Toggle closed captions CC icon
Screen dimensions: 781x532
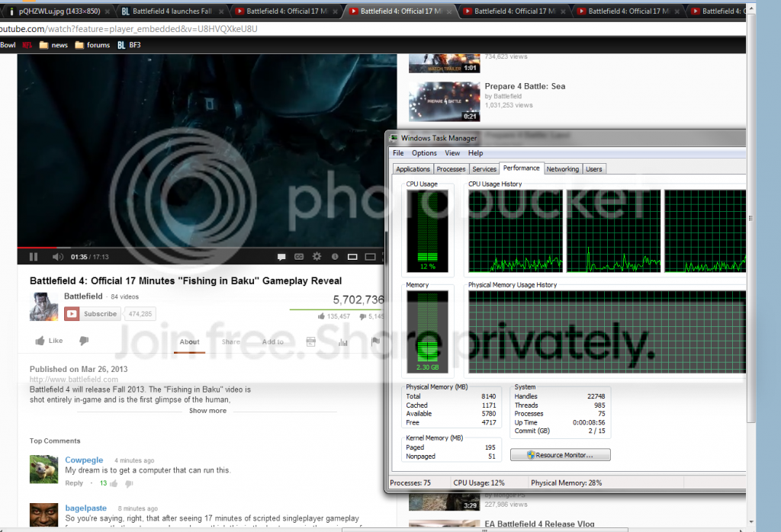coord(299,257)
